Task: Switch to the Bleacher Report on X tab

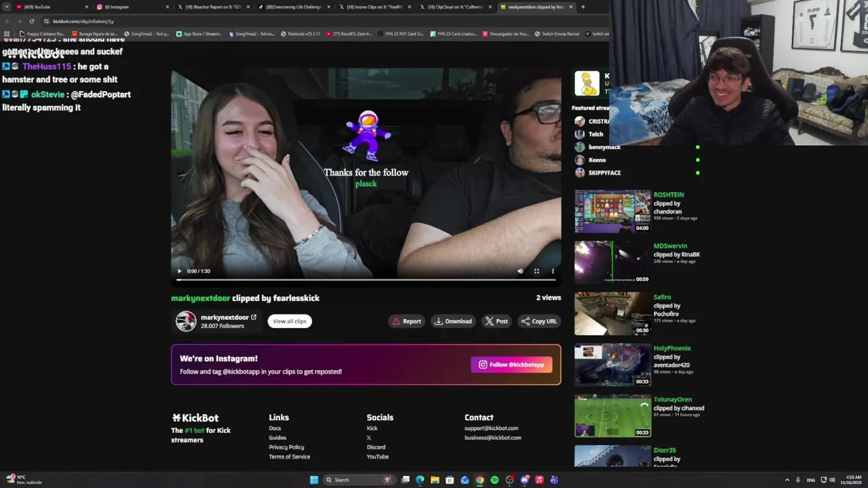Action: coord(213,7)
